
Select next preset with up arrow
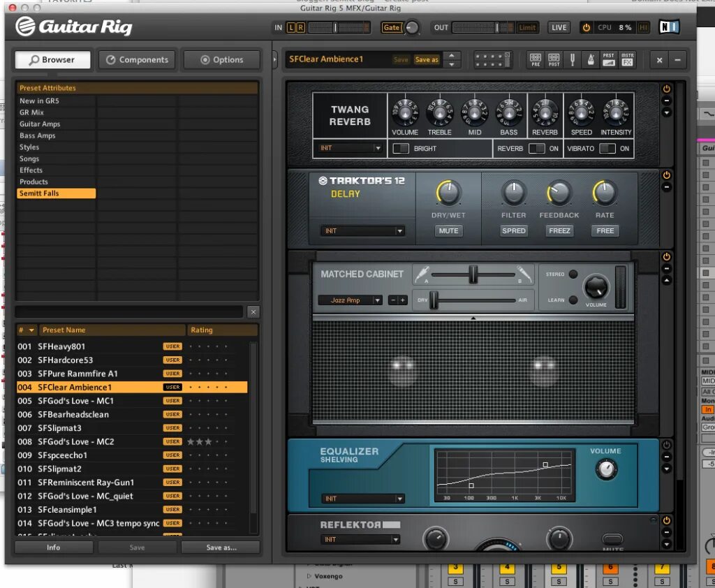point(452,56)
